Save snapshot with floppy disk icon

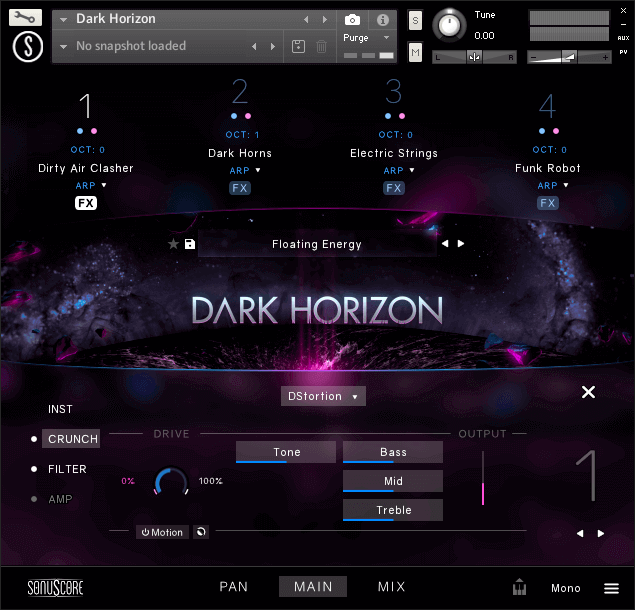tap(298, 46)
